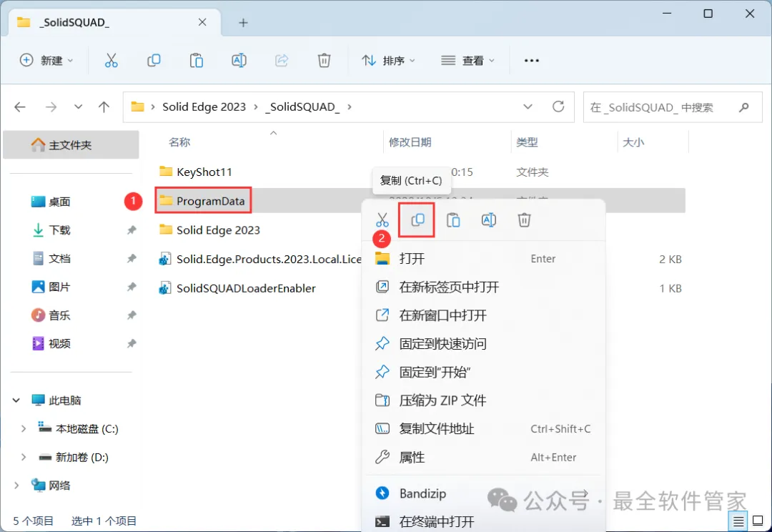Viewport: 772px width, 532px height.
Task: Open a new tab with plus button
Action: (x=243, y=23)
